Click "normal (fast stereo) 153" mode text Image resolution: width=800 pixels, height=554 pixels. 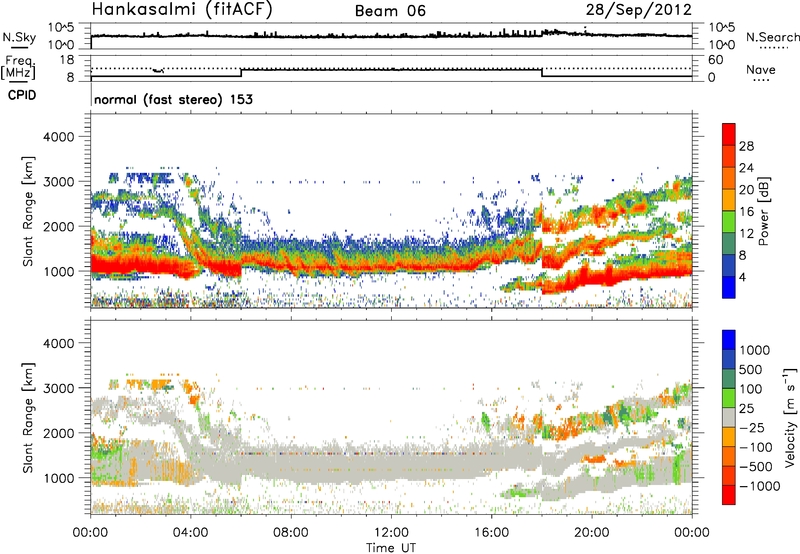tap(173, 99)
